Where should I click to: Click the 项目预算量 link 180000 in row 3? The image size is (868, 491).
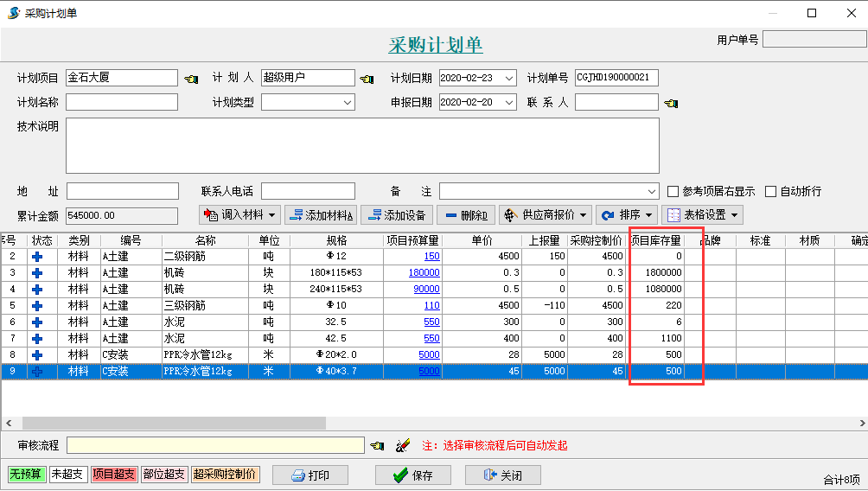pyautogui.click(x=424, y=273)
